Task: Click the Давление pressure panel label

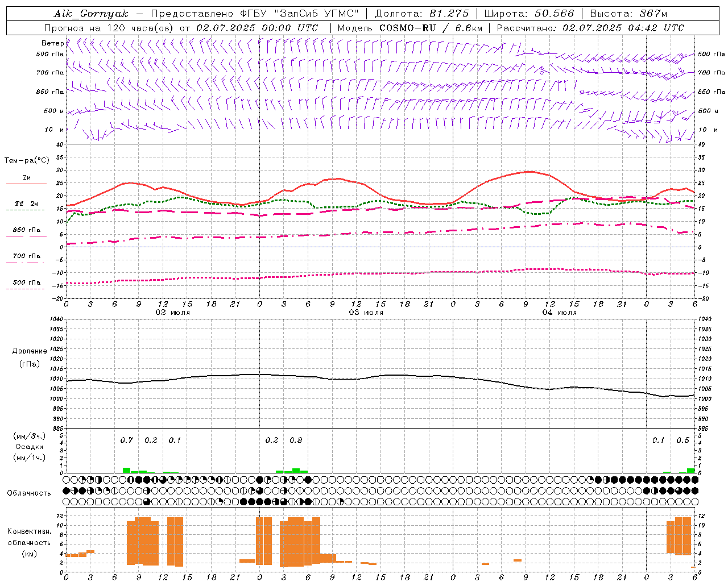Action: pos(30,351)
